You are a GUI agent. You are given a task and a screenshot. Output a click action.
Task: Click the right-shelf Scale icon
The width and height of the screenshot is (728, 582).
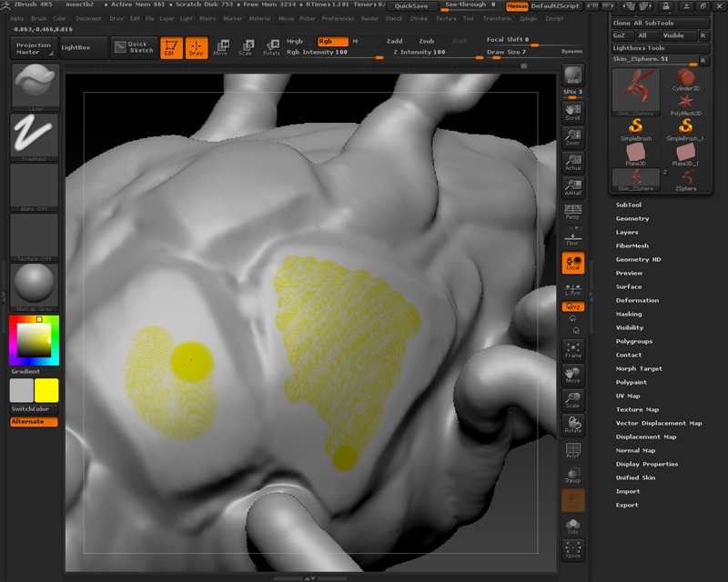point(573,400)
